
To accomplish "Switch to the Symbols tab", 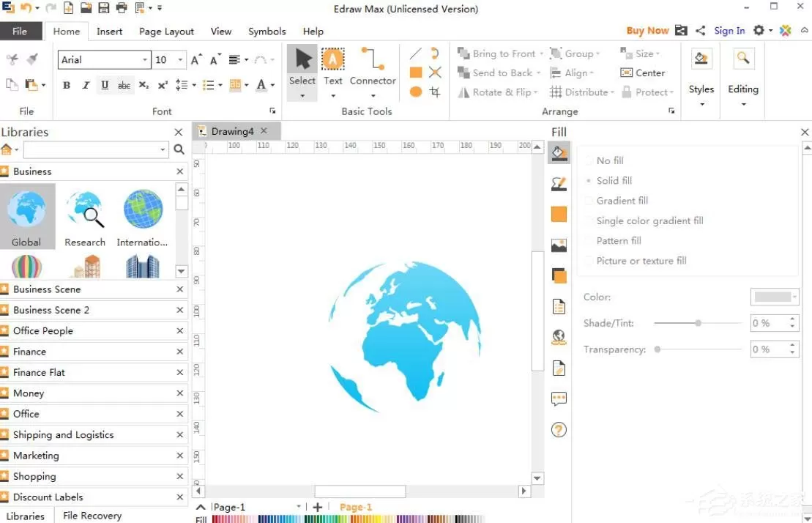I will click(x=267, y=31).
